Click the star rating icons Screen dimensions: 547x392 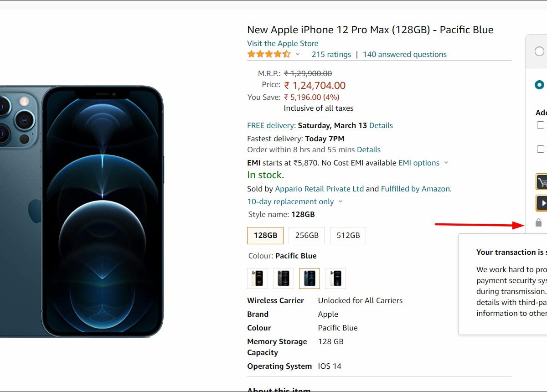268,54
